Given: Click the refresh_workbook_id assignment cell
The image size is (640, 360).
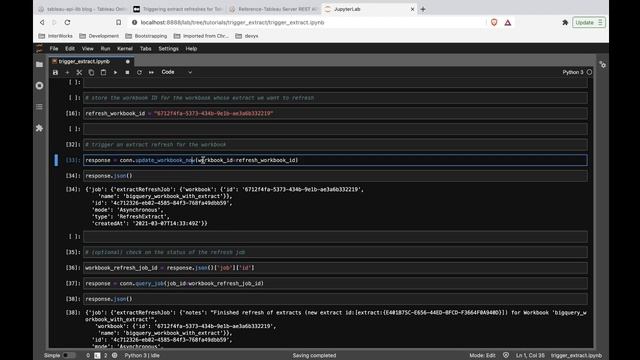Looking at the screenshot, I should coord(336,113).
